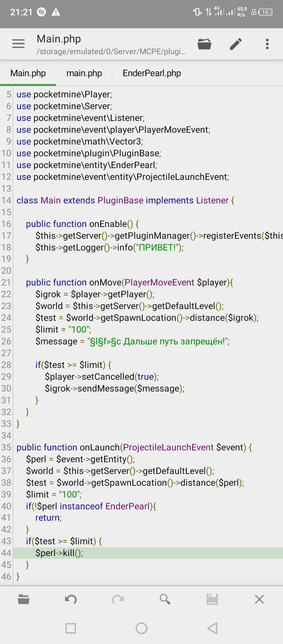Click line number 21 in the gutter
The width and height of the screenshot is (283, 644).
6,283
